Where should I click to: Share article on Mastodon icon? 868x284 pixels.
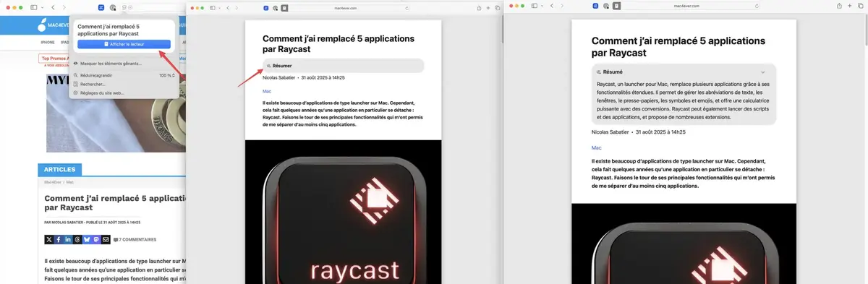click(96, 239)
